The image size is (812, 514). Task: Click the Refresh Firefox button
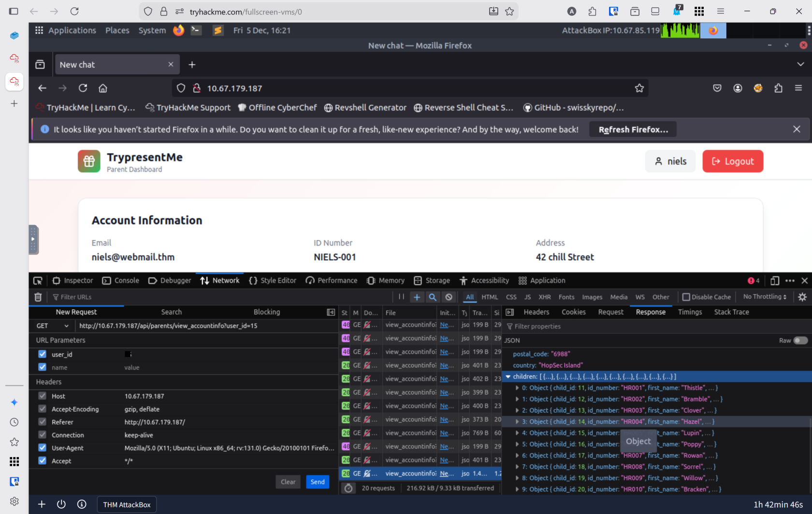click(x=633, y=129)
